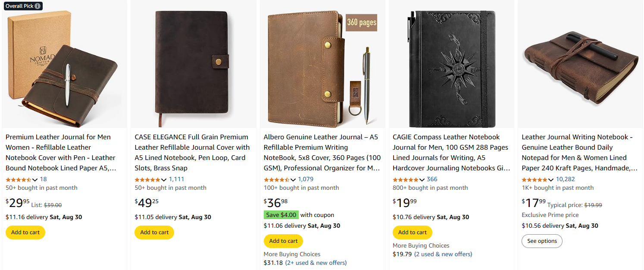The height and width of the screenshot is (270, 644).
Task: Click the green Save $4.00 coupon badge
Action: [281, 214]
